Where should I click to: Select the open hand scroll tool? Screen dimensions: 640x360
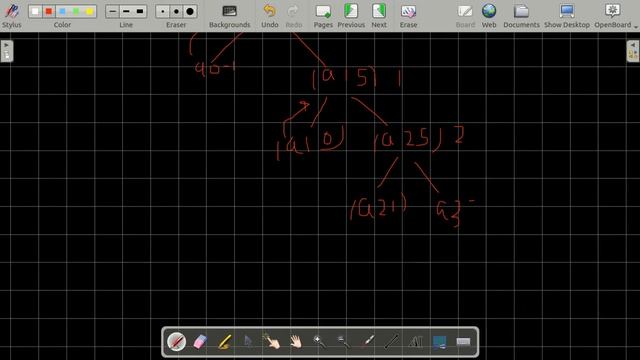[x=296, y=342]
